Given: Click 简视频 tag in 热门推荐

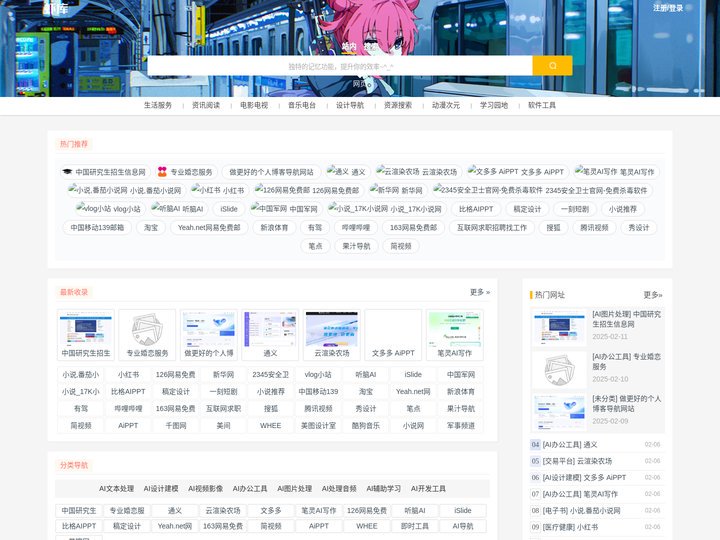Looking at the screenshot, I should pos(401,246).
